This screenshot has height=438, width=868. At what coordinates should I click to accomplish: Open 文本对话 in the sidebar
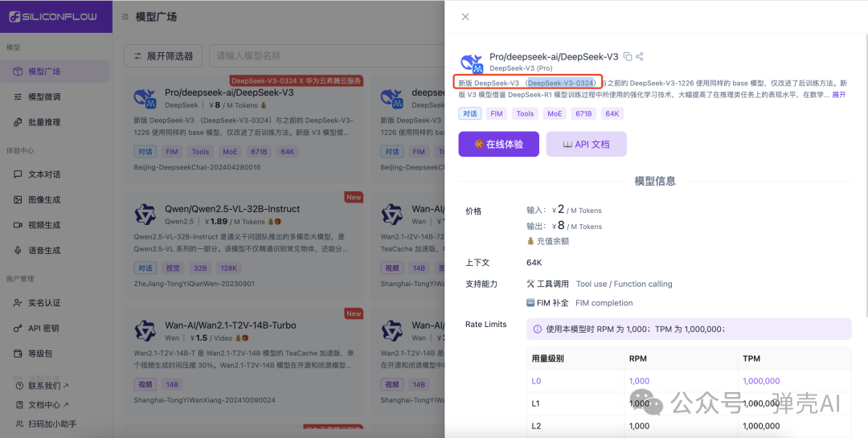coord(55,174)
